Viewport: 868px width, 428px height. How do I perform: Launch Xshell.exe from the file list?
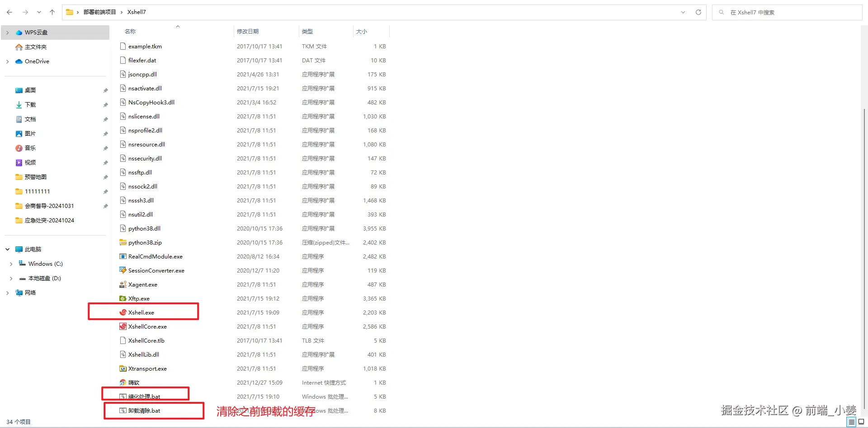[140, 312]
